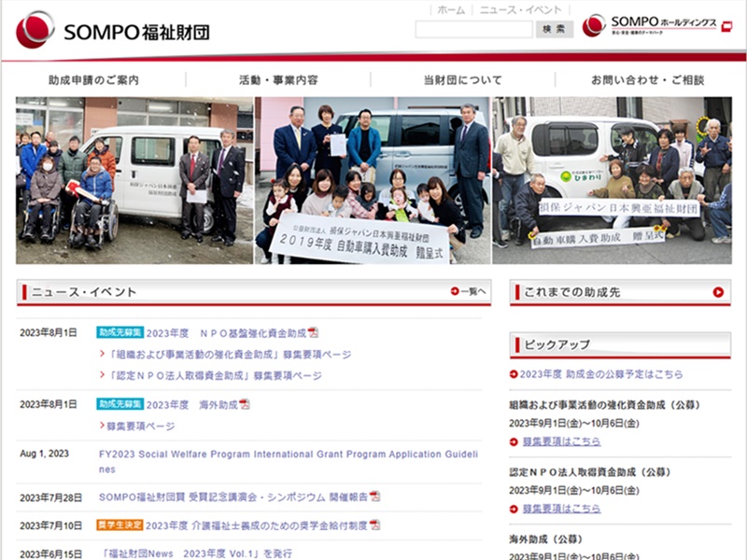
Task: Open PDF icon beside 介護福祉士養成のための奨学金給付制度
Action: pyautogui.click(x=375, y=525)
